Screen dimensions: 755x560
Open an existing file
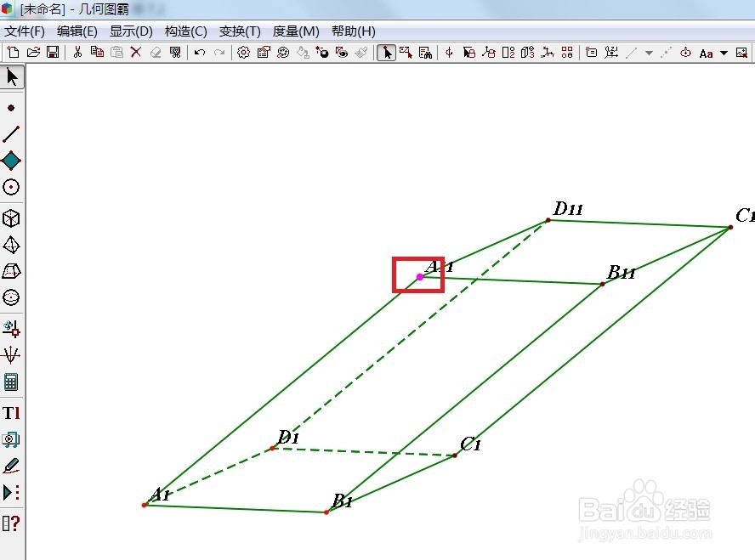33,52
